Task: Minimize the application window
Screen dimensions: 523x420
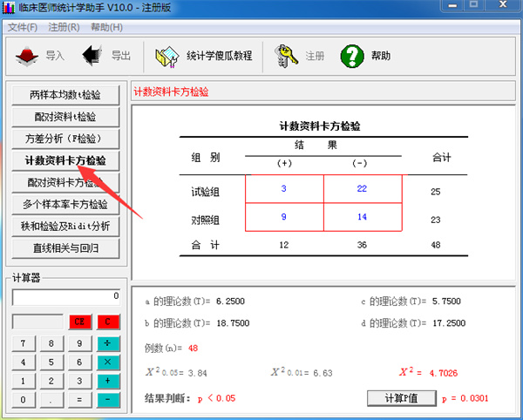Action: click(x=452, y=5)
